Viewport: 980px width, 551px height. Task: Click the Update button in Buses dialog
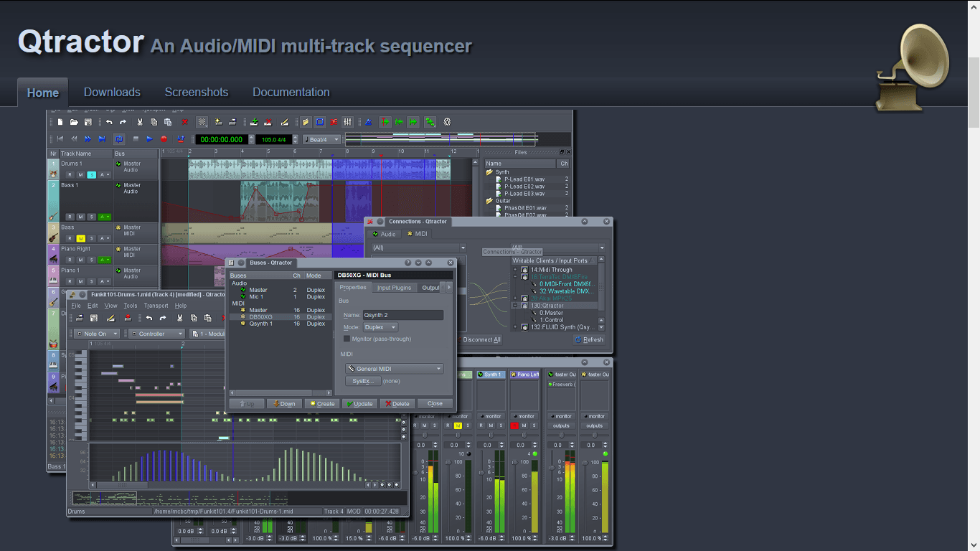359,403
